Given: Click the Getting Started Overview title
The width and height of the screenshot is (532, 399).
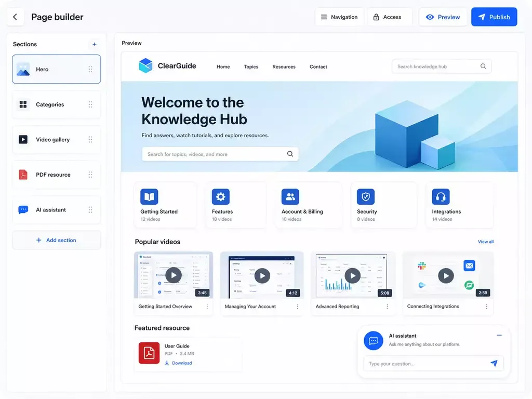Looking at the screenshot, I should click(x=165, y=307).
